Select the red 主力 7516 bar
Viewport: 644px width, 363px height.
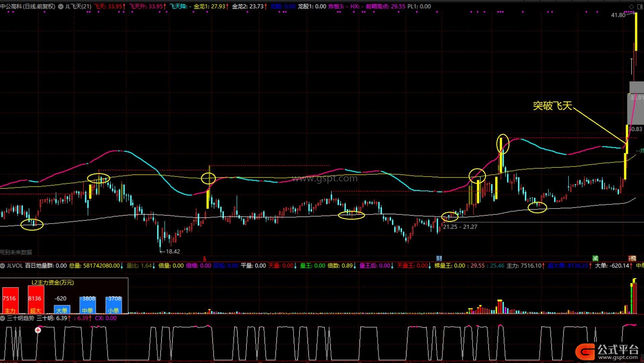10,300
